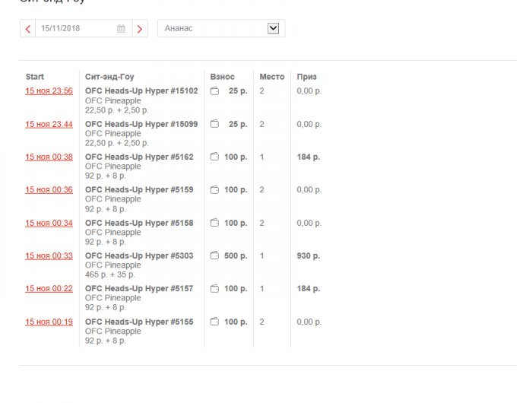Click the Место column header

coord(272,77)
